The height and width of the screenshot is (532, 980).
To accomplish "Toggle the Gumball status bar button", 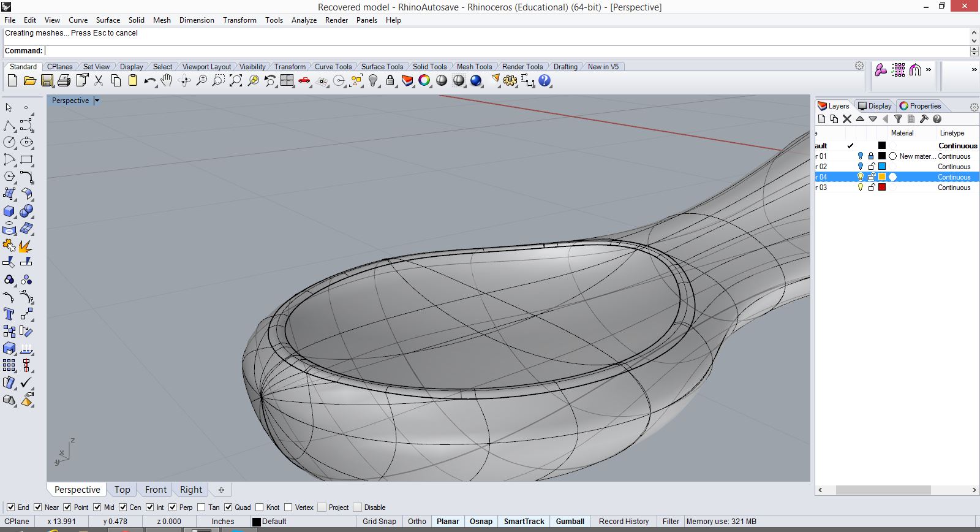I will click(570, 522).
